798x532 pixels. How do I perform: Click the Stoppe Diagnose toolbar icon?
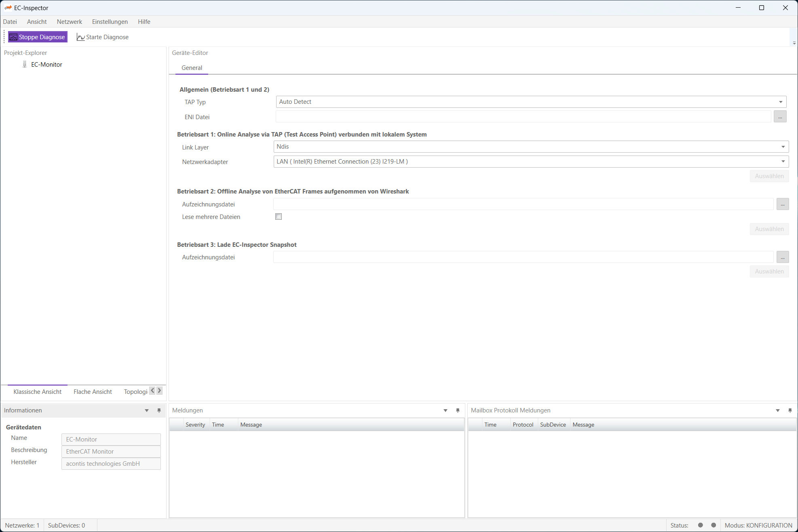(x=13, y=37)
